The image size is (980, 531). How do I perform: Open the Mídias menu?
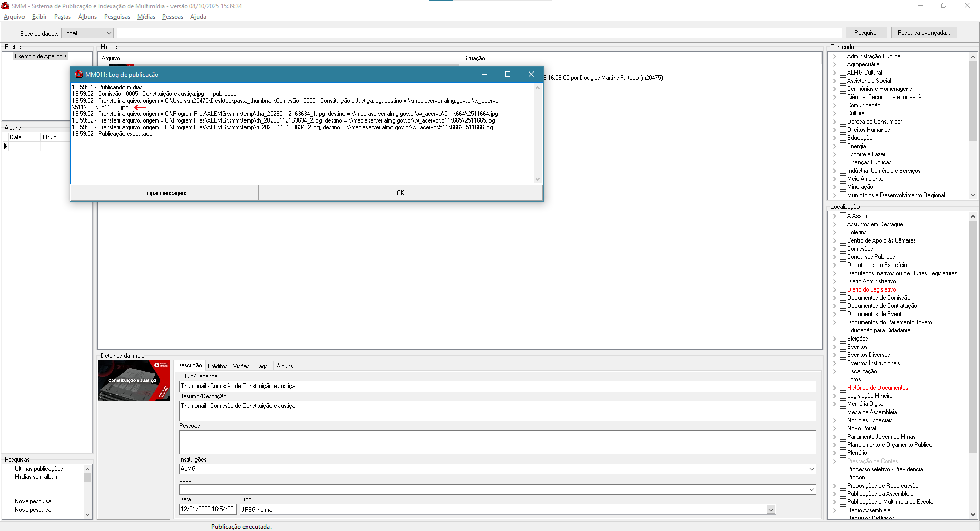coord(146,17)
